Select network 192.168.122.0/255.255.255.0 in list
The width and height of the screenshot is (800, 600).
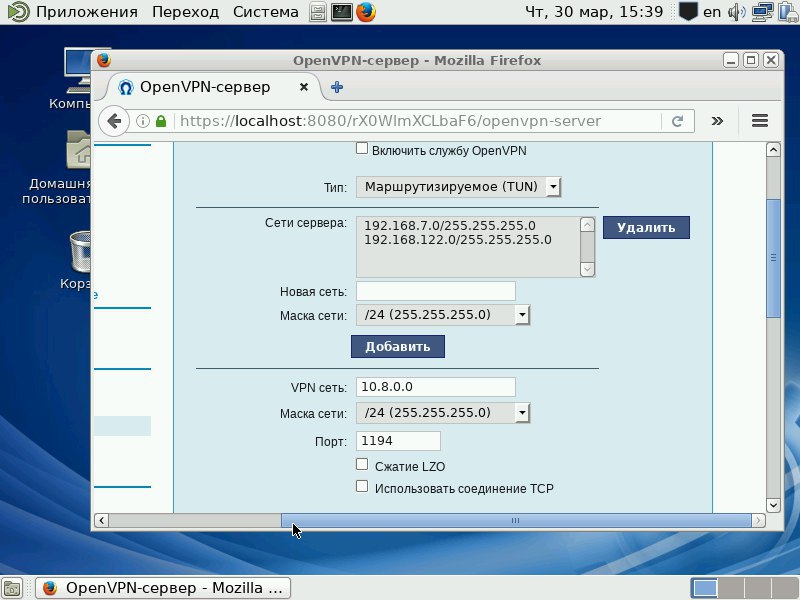pos(458,240)
